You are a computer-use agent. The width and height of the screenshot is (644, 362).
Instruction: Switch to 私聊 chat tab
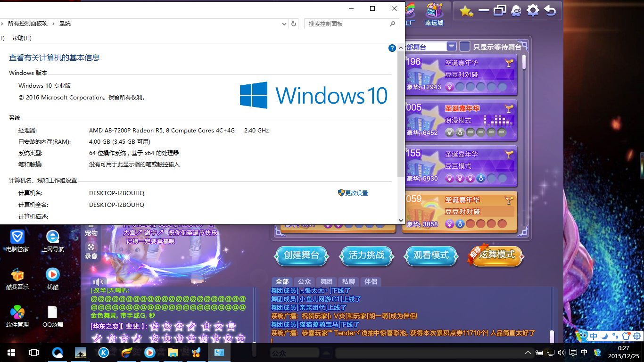click(348, 281)
